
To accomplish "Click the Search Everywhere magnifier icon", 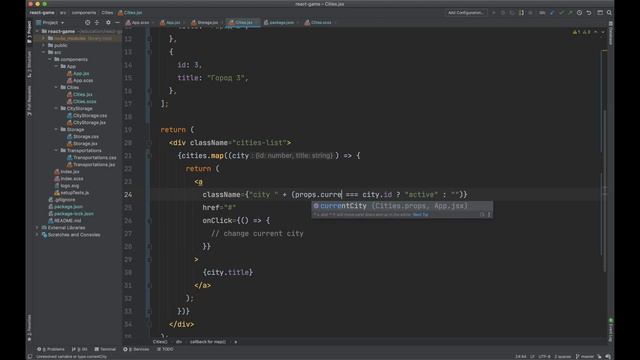I will [x=609, y=13].
